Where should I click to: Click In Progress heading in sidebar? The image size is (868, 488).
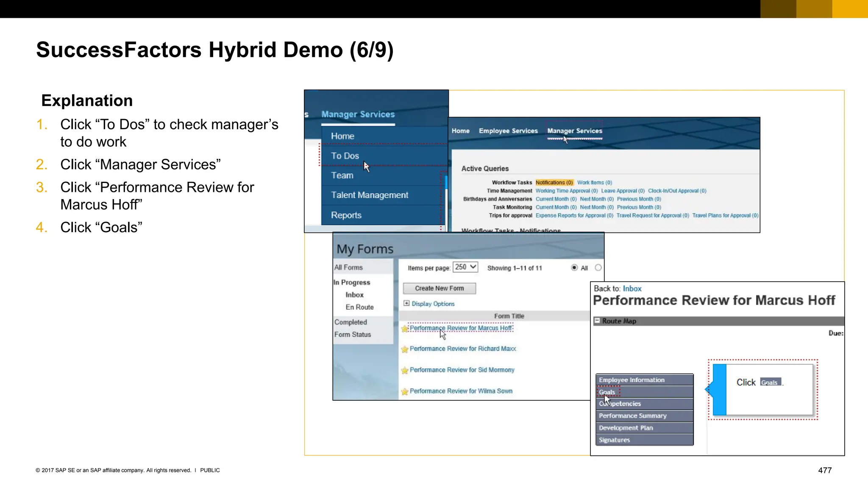coord(352,282)
